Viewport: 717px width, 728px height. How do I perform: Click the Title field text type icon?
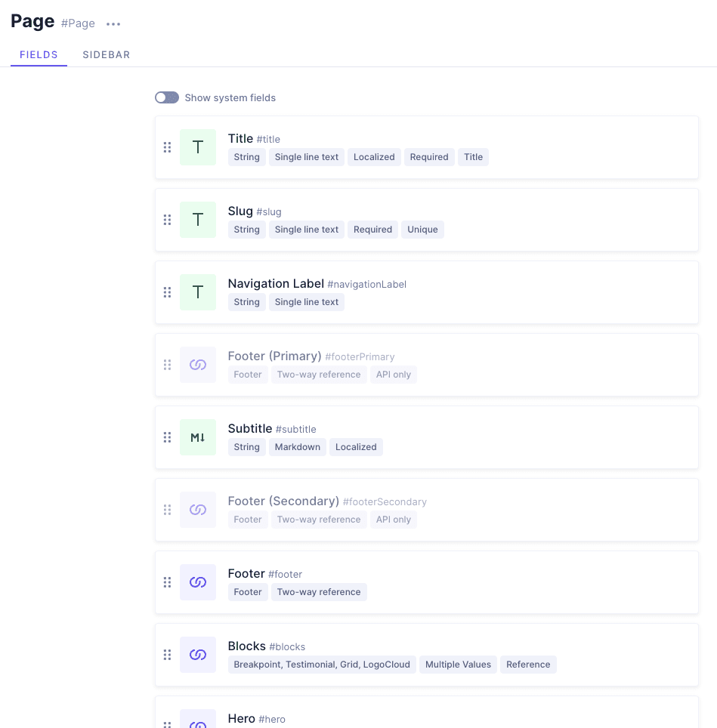click(x=198, y=147)
